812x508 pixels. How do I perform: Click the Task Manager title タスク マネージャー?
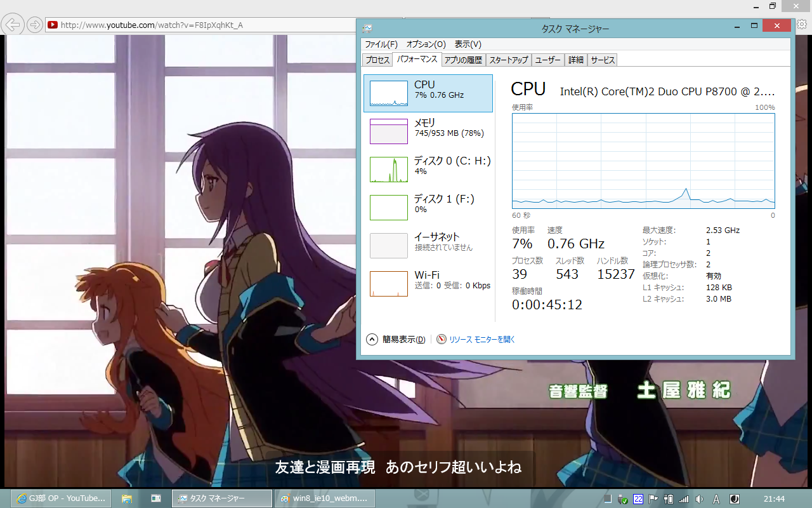[575, 29]
